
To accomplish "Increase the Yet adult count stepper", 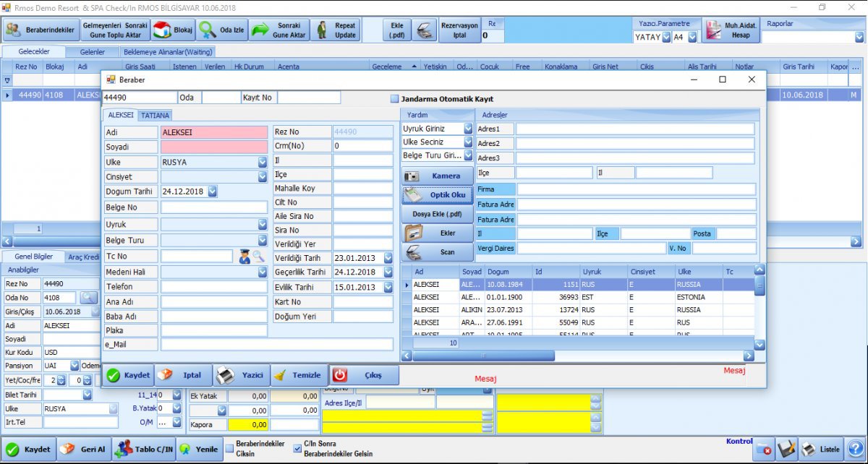I will [61, 377].
